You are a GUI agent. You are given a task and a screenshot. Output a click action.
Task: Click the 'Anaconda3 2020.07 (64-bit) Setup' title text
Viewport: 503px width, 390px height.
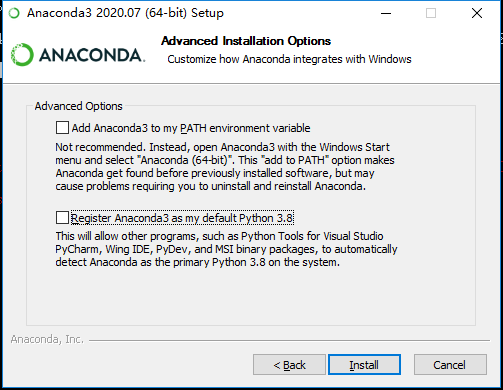point(125,13)
